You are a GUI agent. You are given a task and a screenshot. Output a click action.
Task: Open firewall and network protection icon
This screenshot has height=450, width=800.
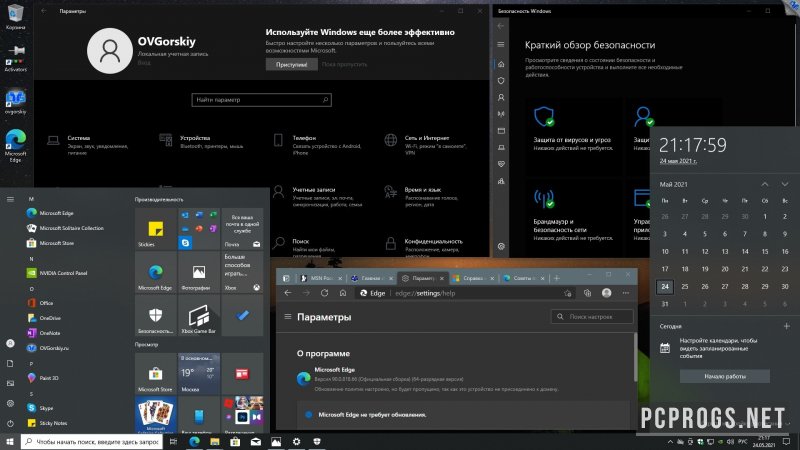544,198
